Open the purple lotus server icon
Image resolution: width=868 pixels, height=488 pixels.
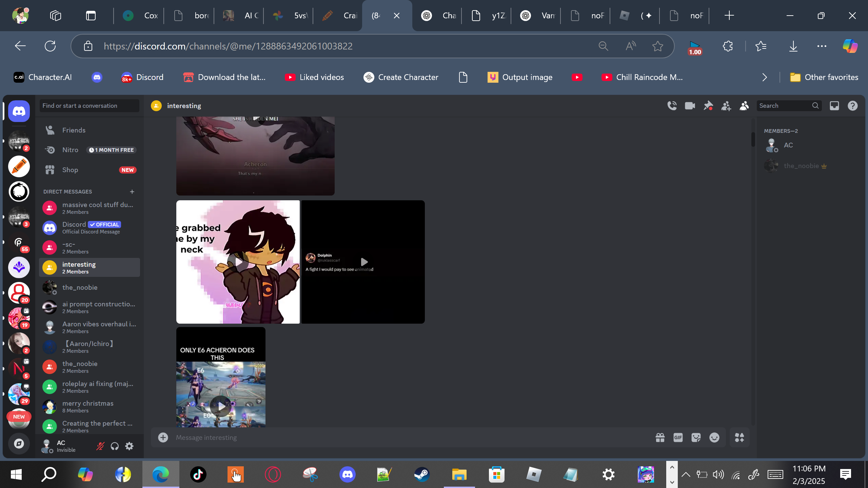[19, 267]
